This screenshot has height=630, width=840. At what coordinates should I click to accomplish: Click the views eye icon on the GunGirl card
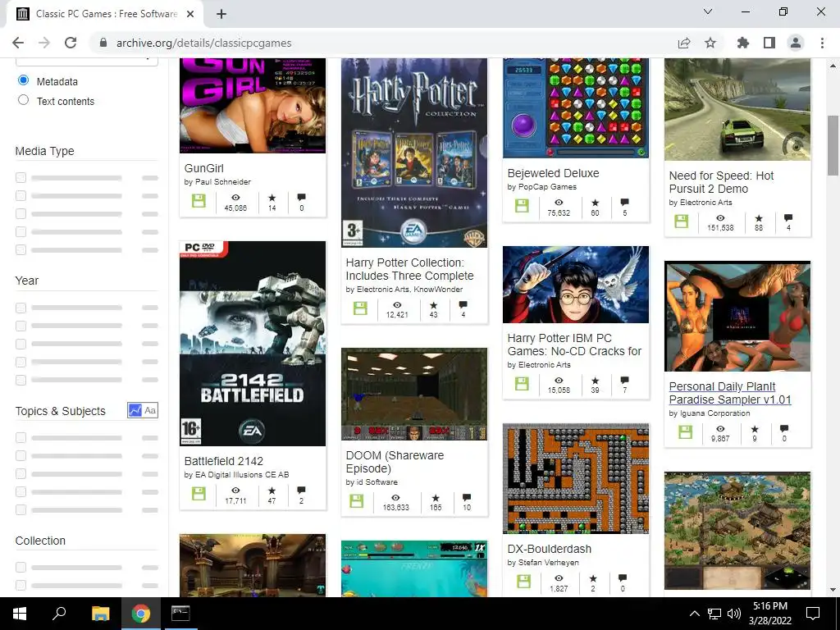click(x=235, y=198)
